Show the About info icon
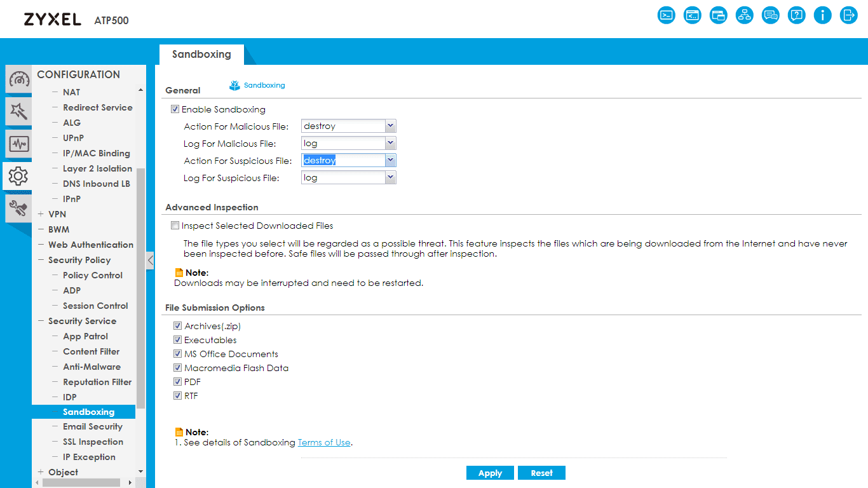This screenshot has height=488, width=868. [x=822, y=15]
